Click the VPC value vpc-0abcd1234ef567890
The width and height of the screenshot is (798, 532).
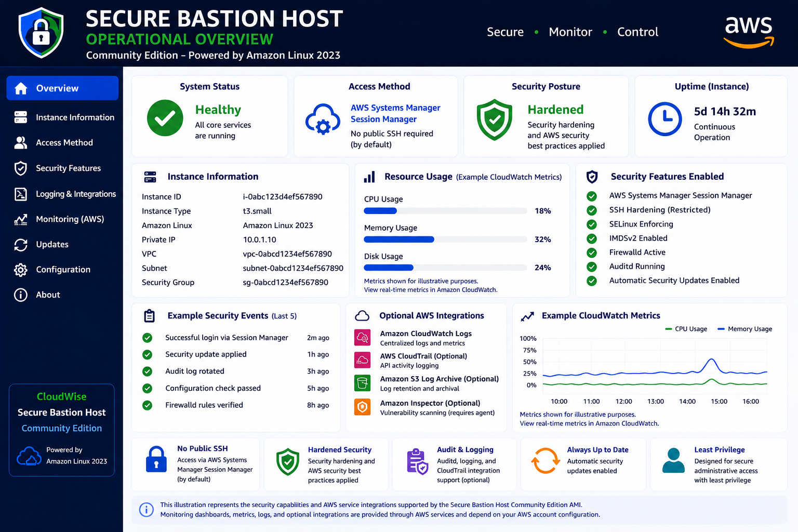tap(287, 254)
